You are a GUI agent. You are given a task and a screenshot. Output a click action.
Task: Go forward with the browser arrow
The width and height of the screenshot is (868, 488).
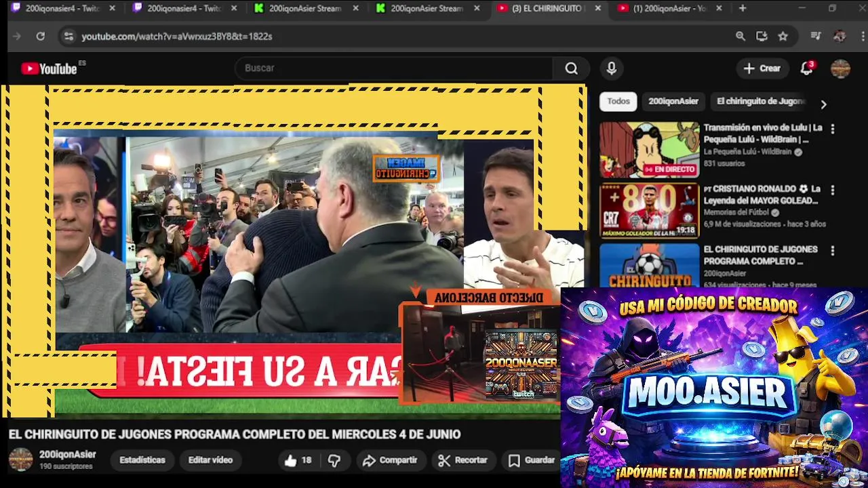pos(17,37)
